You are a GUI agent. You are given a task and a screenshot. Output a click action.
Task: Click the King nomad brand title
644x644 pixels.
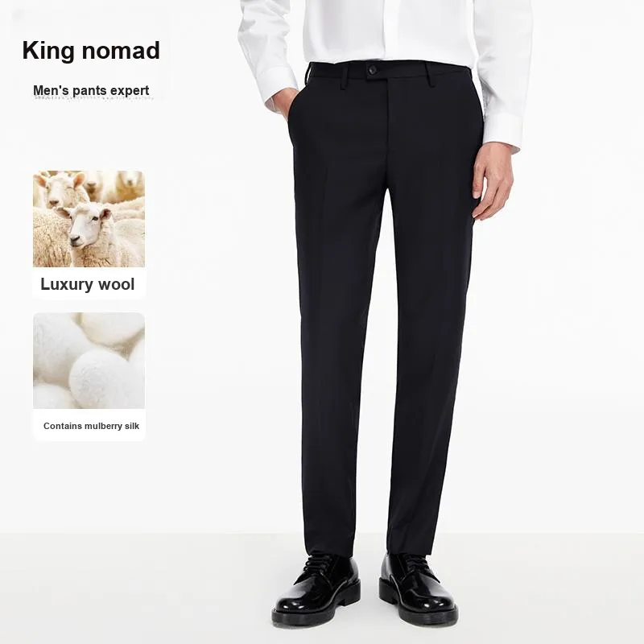pos(91,51)
